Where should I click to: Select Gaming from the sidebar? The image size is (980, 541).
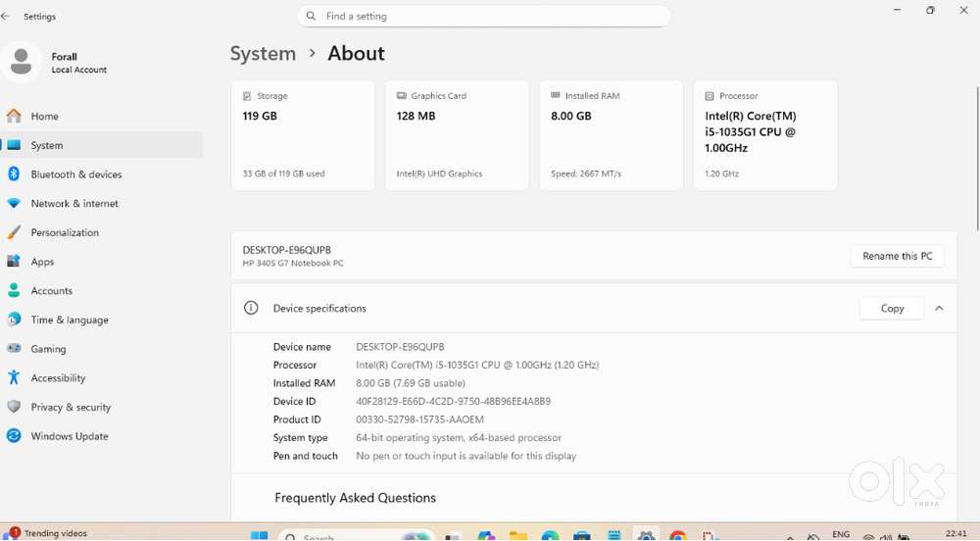point(48,349)
